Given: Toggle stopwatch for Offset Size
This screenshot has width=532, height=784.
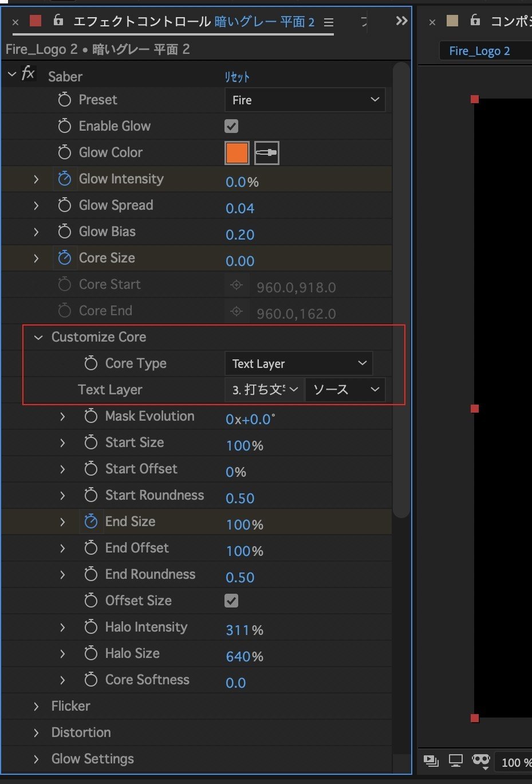Looking at the screenshot, I should (x=91, y=601).
